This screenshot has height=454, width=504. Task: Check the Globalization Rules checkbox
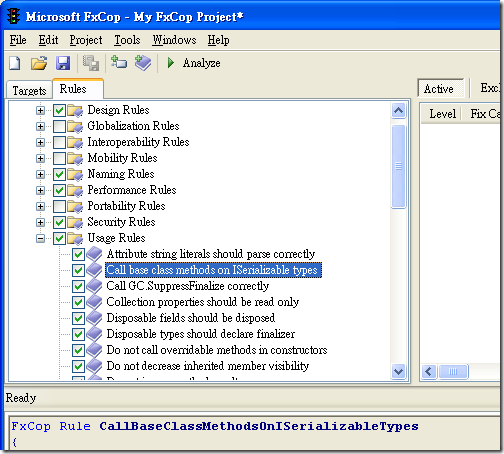tap(59, 126)
